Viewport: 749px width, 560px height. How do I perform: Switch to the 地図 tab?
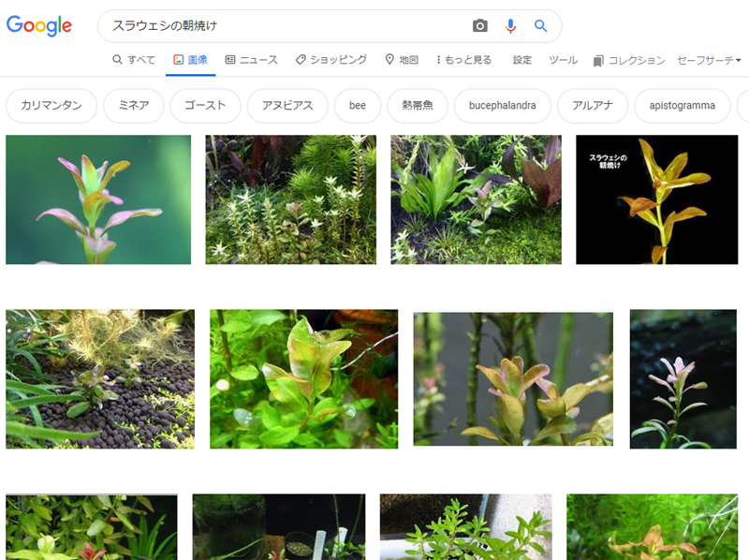[x=402, y=60]
